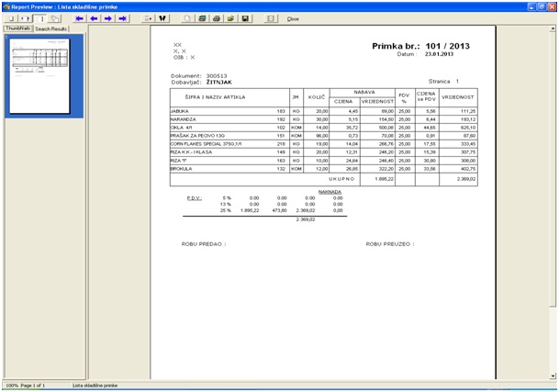Screen dimensions: 559x392
Task: Click the ROBU PREDAO : label
Action: 204,244
